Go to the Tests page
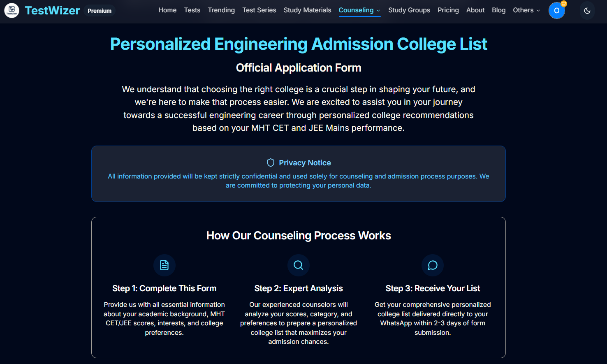This screenshot has height=364, width=607. (x=192, y=10)
